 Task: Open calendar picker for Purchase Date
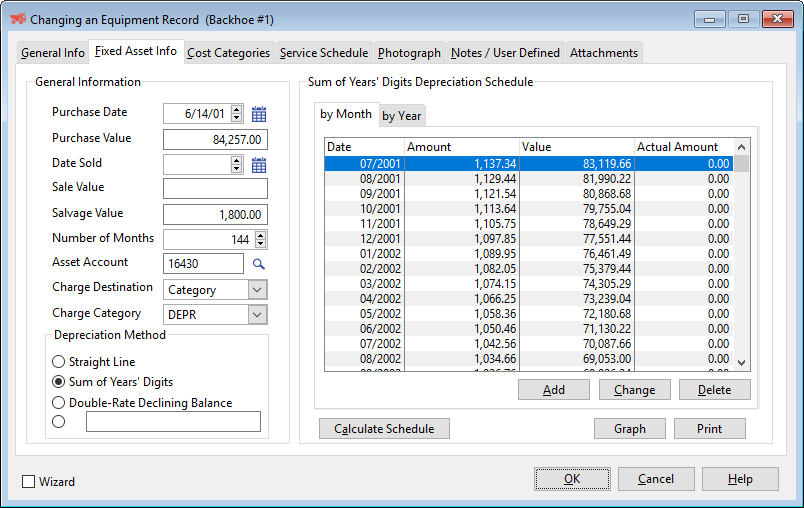click(x=259, y=114)
